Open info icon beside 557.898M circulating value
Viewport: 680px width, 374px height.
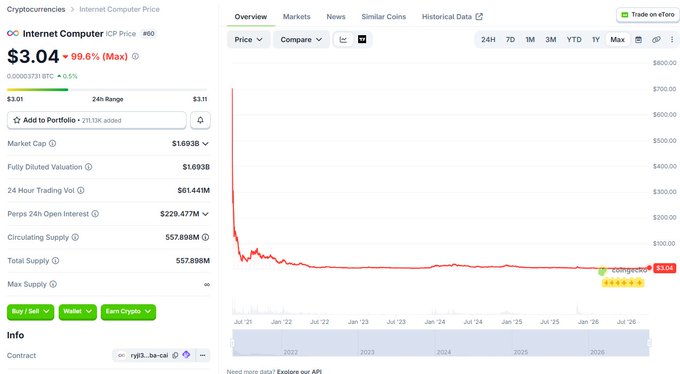click(x=206, y=237)
